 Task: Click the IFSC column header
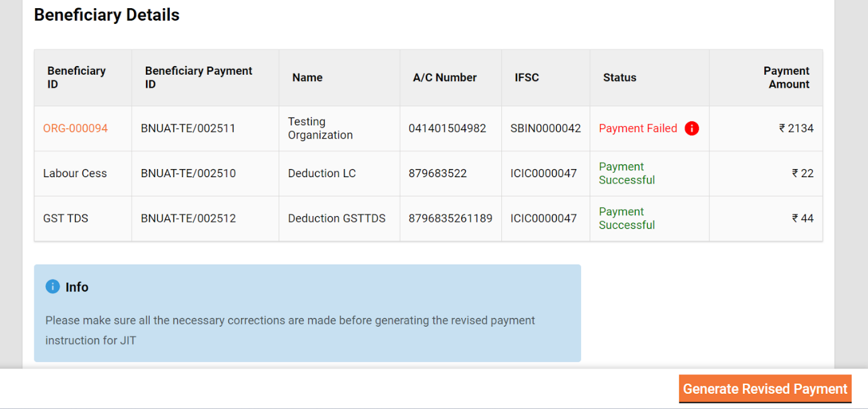[x=526, y=77]
